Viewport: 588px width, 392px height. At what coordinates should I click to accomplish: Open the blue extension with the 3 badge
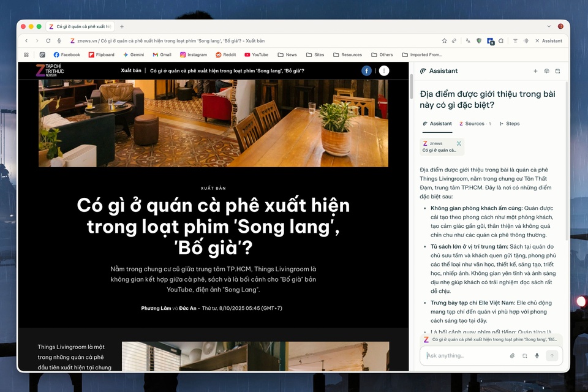491,41
